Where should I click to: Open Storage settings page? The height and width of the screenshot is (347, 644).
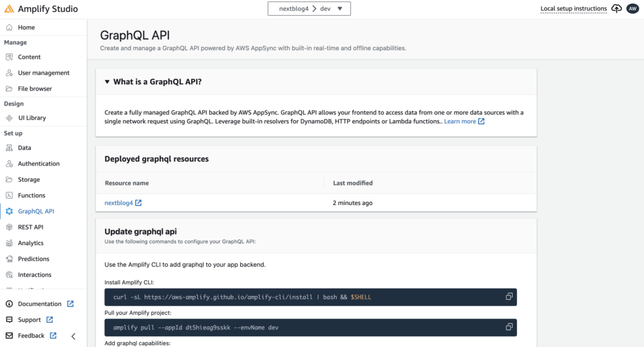(x=29, y=179)
